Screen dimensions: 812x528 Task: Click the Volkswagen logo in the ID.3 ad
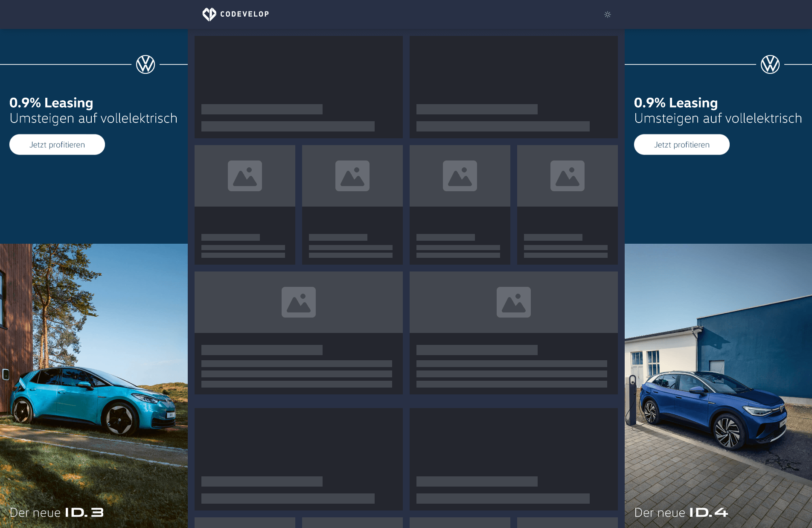(x=146, y=64)
